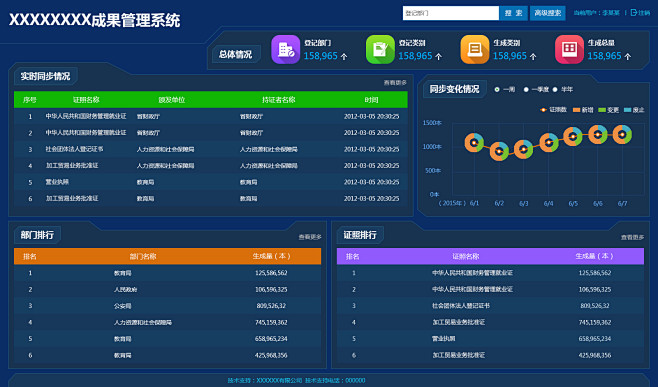
Task: Click the current user name 当前用户
Action: 597,13
